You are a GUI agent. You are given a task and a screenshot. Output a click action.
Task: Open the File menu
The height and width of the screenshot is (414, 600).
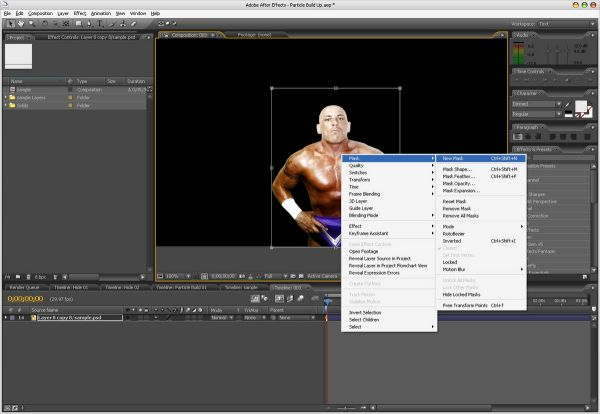pos(7,13)
